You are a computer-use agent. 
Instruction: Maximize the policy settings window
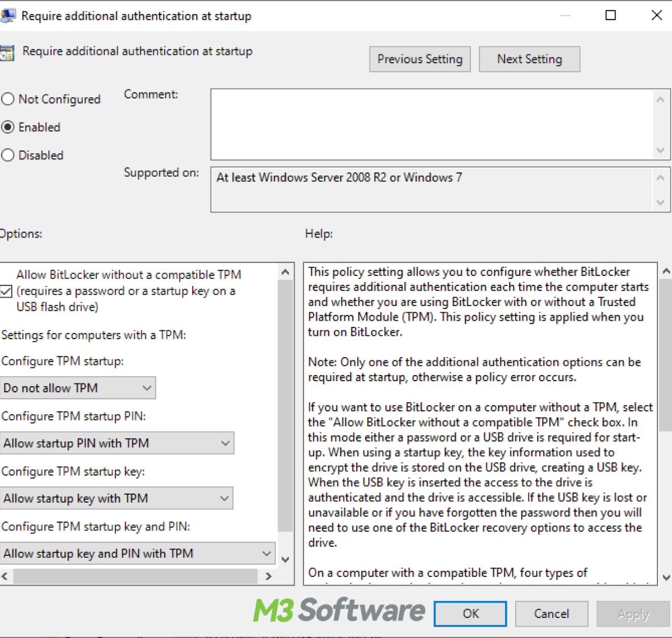(611, 16)
